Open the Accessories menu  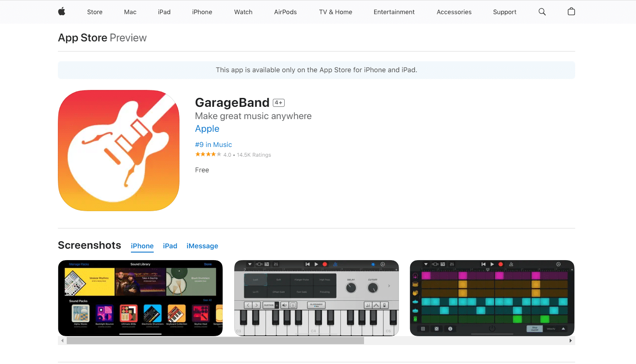pos(454,12)
